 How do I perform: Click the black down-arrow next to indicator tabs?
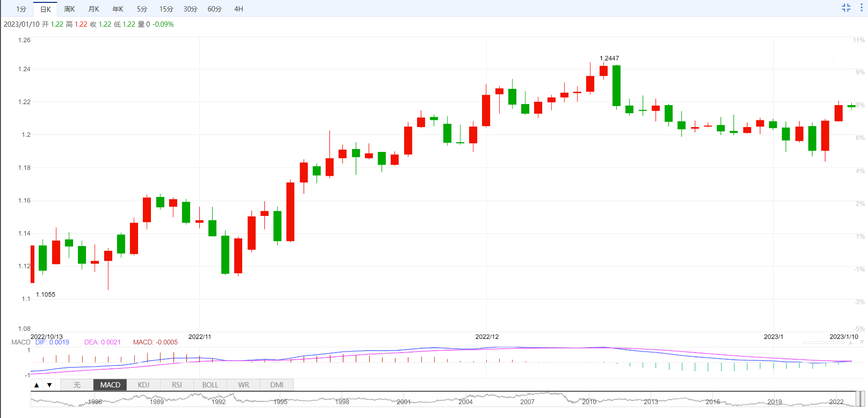click(49, 385)
